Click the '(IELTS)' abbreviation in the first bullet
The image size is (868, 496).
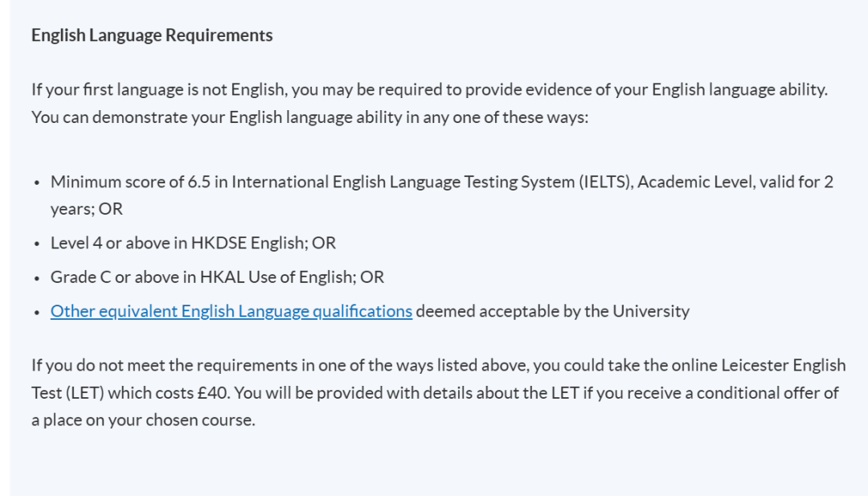click(606, 182)
